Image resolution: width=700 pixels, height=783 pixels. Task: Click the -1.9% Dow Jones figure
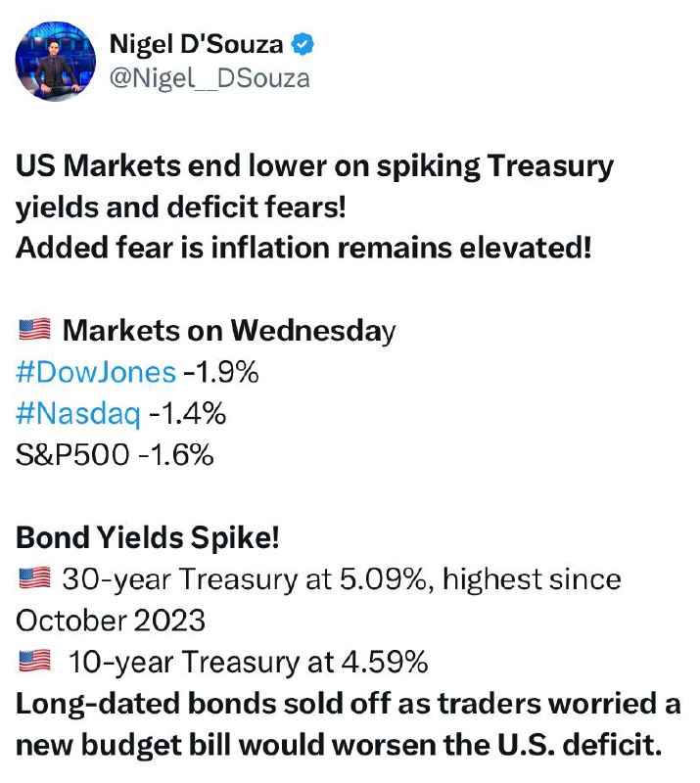pyautogui.click(x=221, y=372)
